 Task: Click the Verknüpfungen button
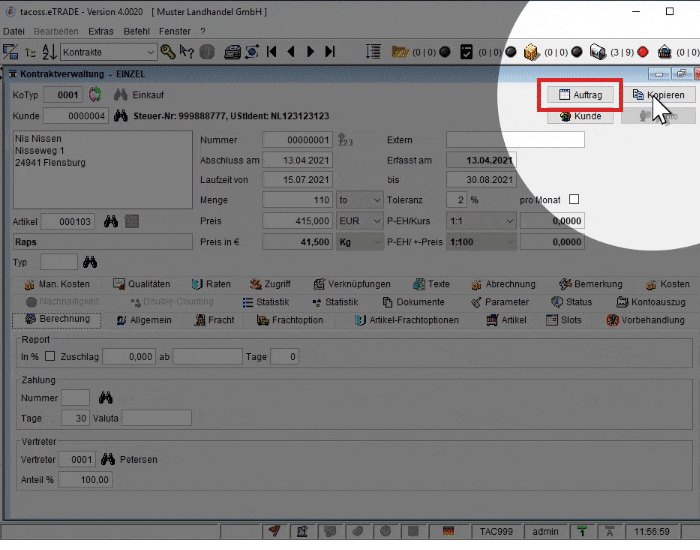[x=351, y=284]
